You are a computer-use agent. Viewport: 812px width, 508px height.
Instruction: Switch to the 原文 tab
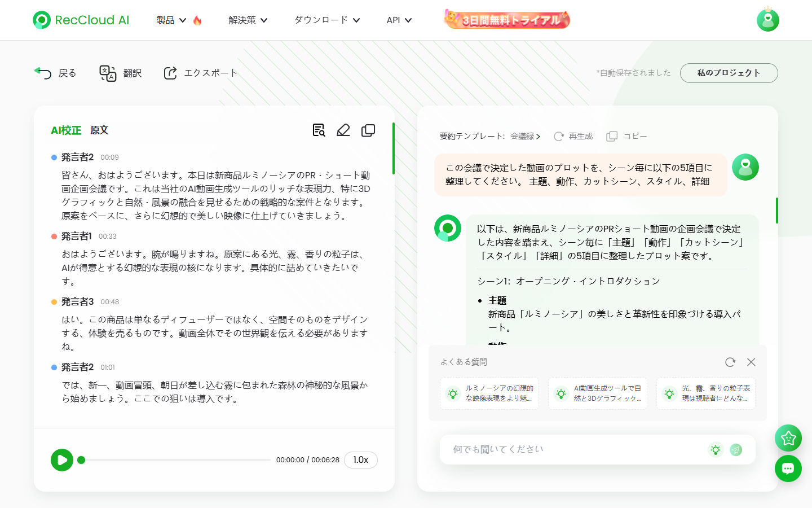[99, 130]
